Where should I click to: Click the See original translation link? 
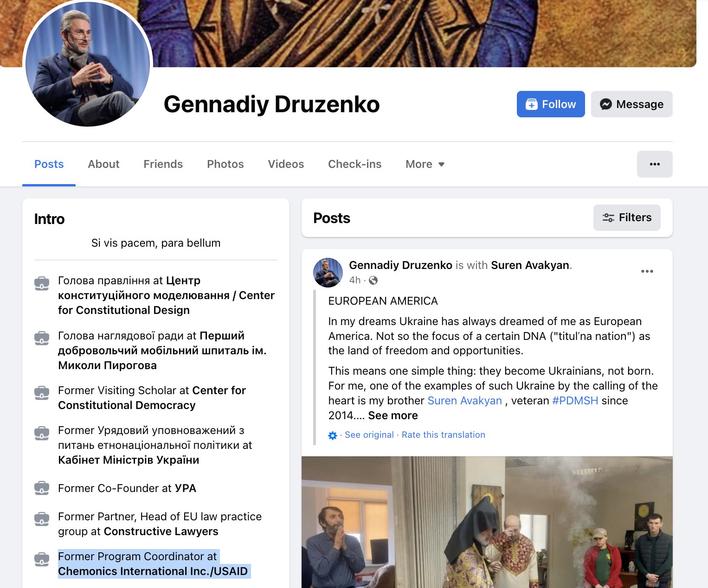(369, 435)
